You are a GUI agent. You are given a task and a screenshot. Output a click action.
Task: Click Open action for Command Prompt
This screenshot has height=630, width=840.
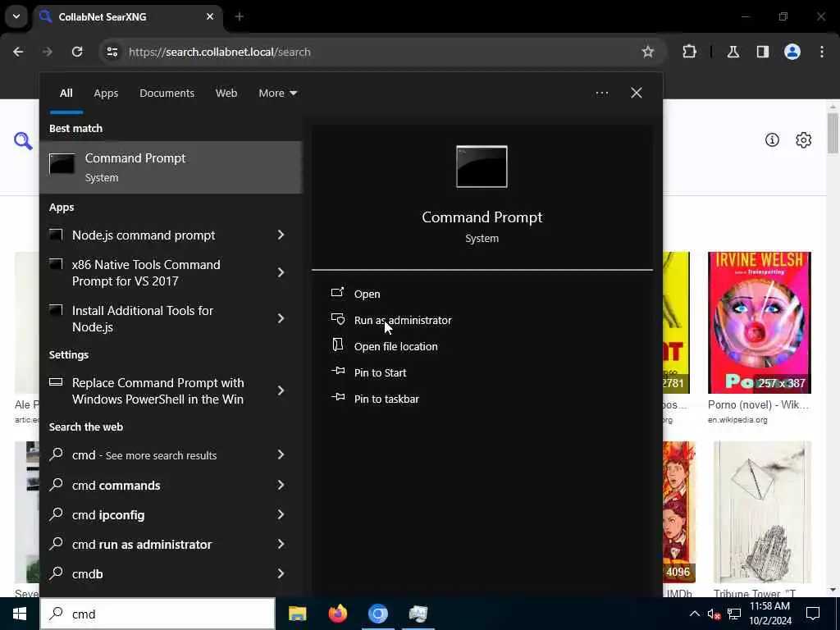367,294
